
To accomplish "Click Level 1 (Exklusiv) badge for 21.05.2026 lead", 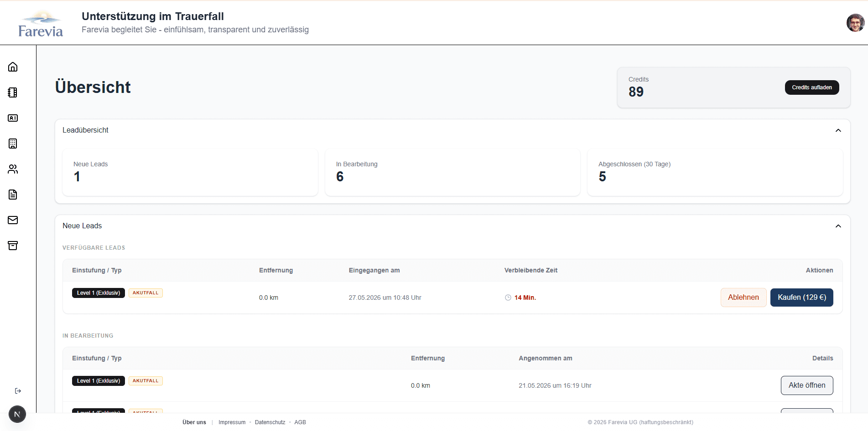I will pos(98,381).
